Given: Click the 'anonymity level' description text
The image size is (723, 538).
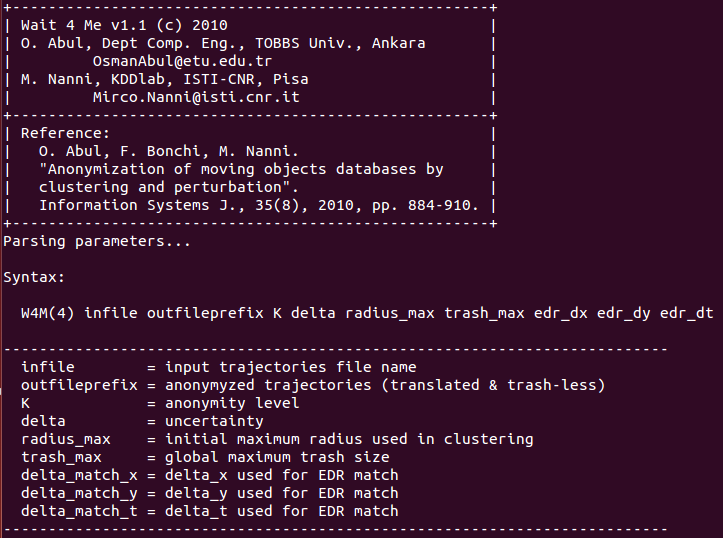Looking at the screenshot, I should click(x=232, y=403).
